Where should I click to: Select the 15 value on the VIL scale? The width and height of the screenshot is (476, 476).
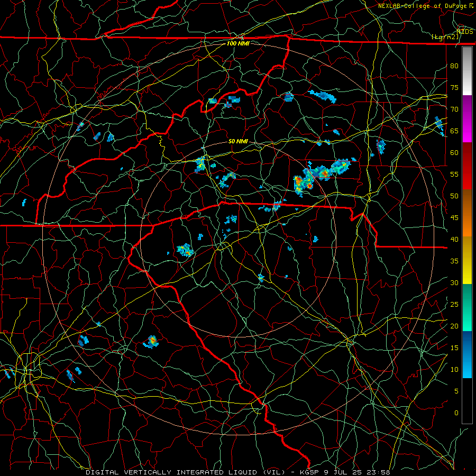click(454, 348)
